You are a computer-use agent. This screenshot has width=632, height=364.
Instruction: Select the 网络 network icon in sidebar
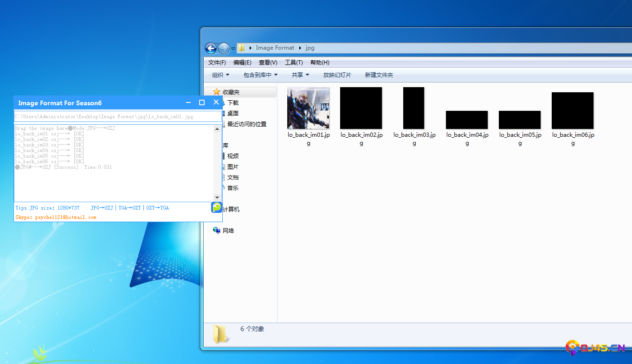217,230
